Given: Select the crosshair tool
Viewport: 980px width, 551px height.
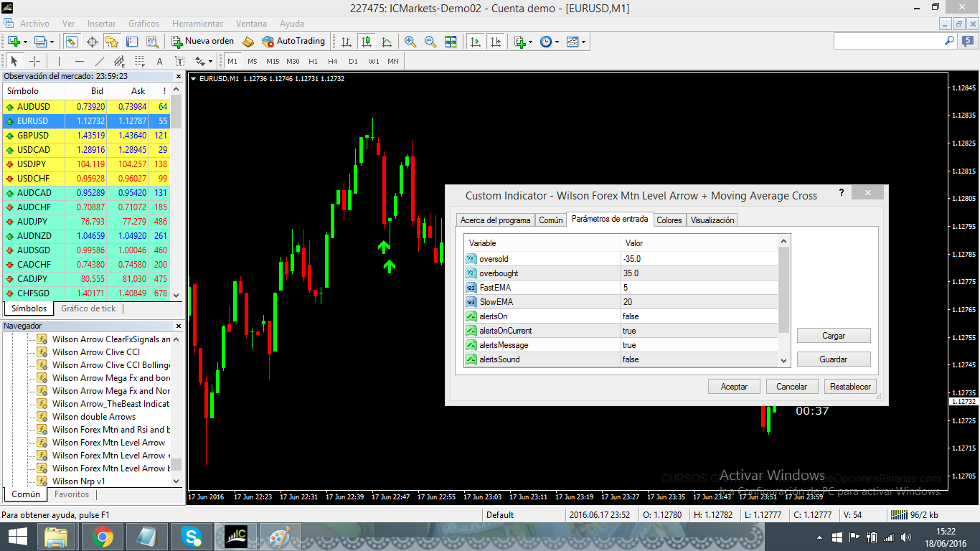Looking at the screenshot, I should [x=34, y=61].
